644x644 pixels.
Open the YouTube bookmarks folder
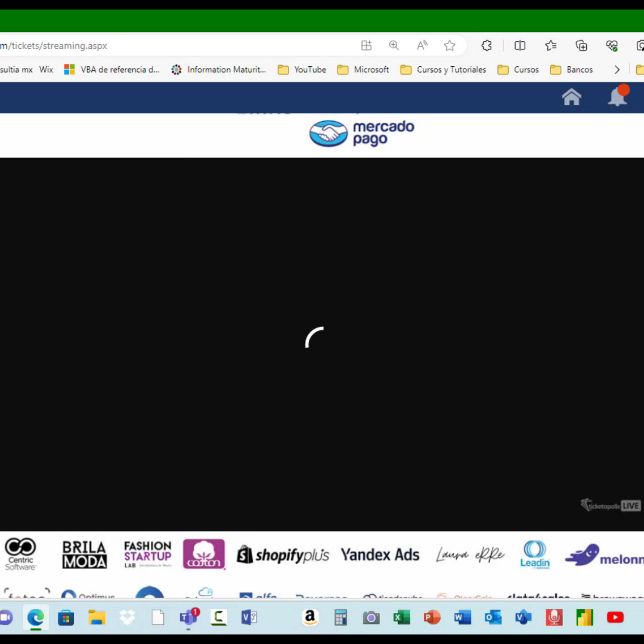(302, 70)
